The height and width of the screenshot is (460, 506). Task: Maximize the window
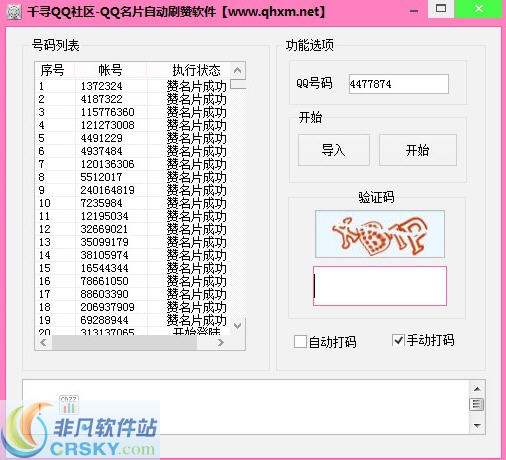tap(441, 9)
